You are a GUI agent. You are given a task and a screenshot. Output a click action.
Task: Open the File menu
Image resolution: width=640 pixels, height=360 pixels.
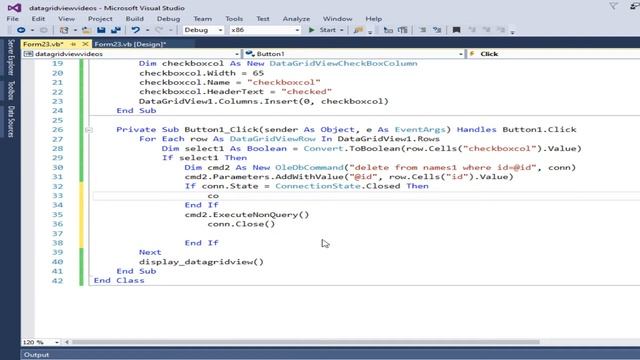pos(12,19)
